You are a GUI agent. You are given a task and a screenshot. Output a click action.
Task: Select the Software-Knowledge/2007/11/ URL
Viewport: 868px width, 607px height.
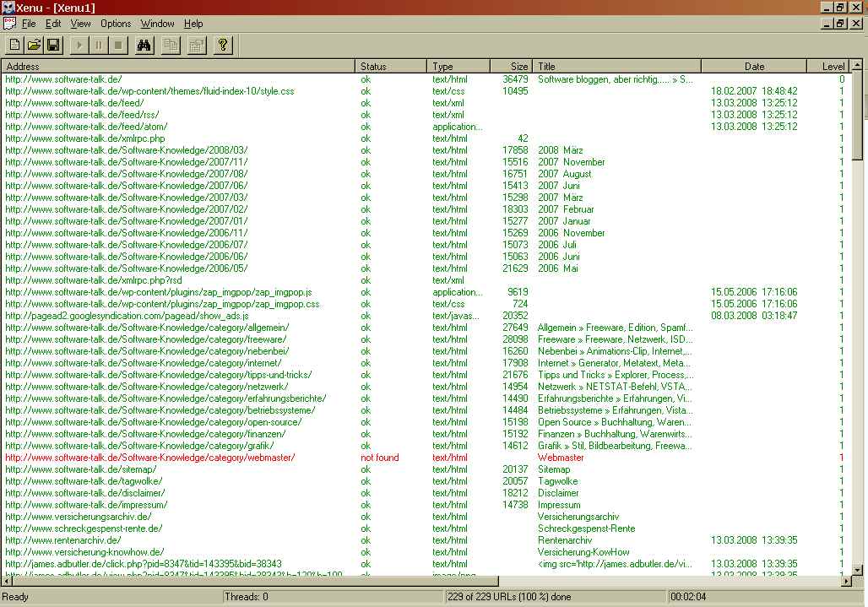[126, 162]
